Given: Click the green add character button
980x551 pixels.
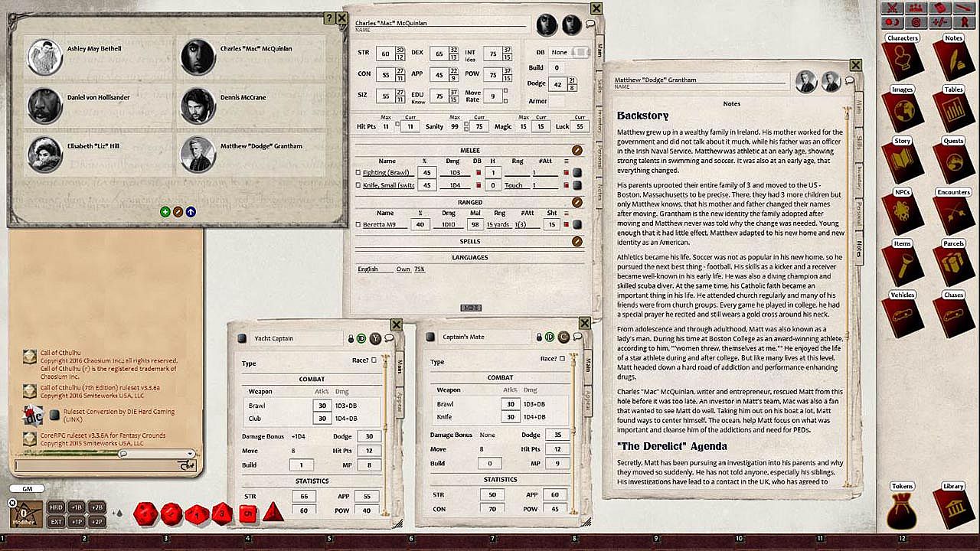Looking at the screenshot, I should click(x=165, y=211).
